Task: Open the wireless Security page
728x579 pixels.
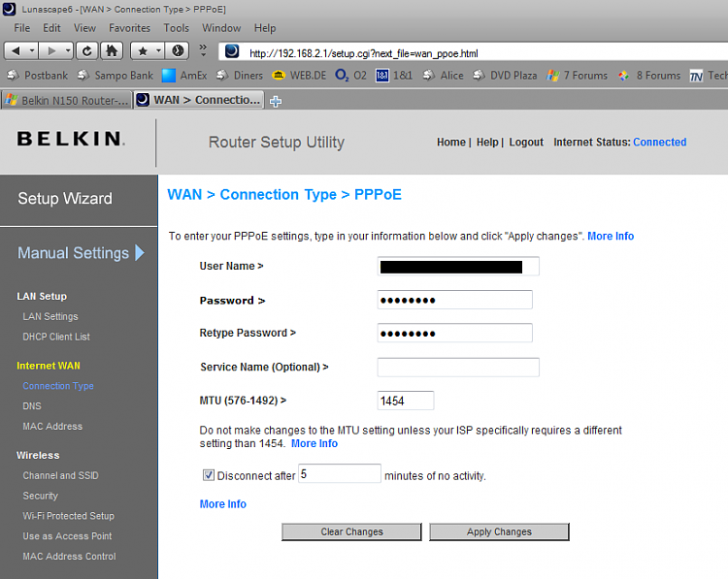Action: coord(41,496)
